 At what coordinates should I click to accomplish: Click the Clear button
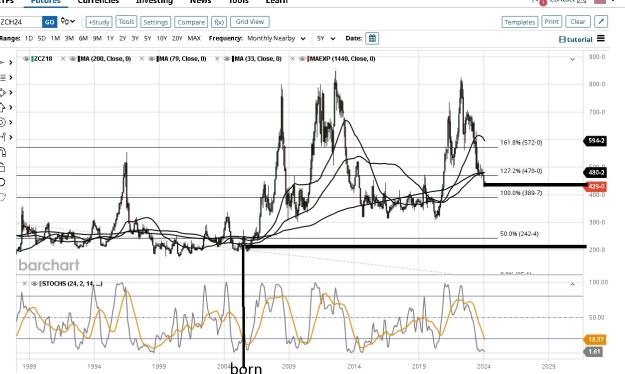[578, 22]
